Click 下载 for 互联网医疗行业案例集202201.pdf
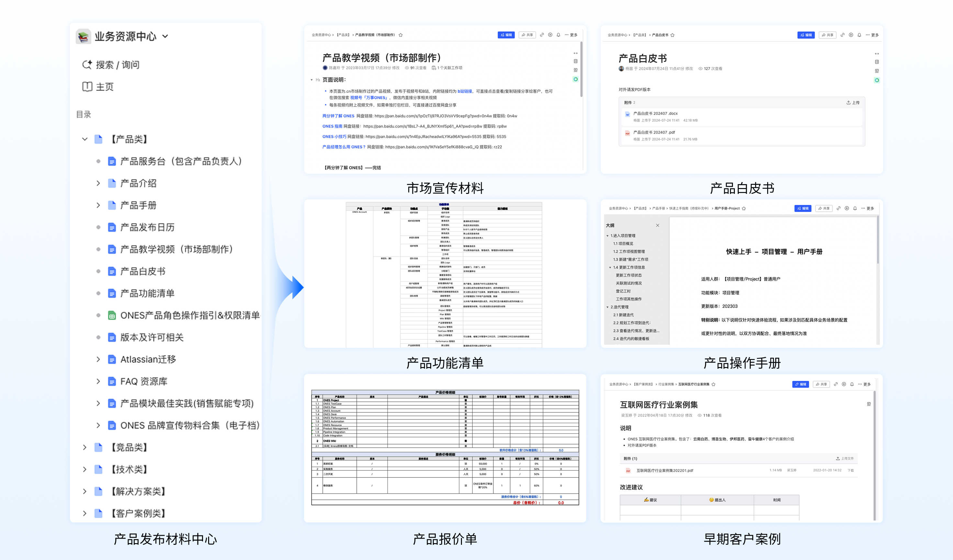953x560 pixels. (850, 470)
